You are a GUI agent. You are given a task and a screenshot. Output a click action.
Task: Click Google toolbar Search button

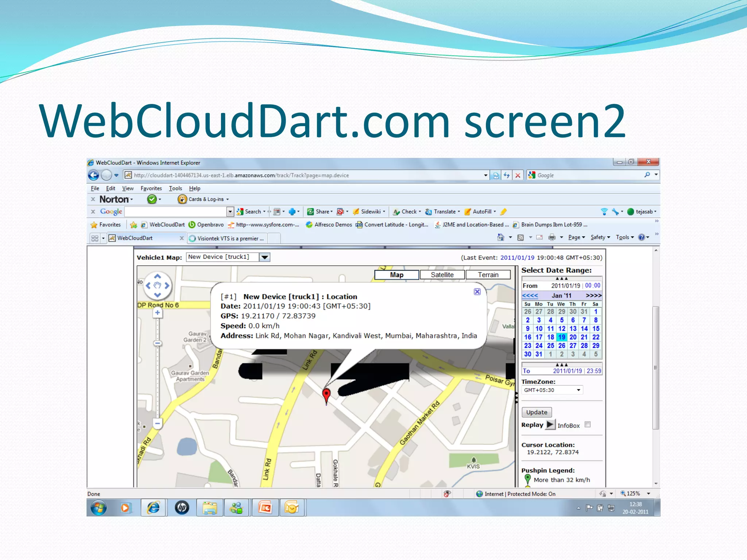click(x=250, y=211)
